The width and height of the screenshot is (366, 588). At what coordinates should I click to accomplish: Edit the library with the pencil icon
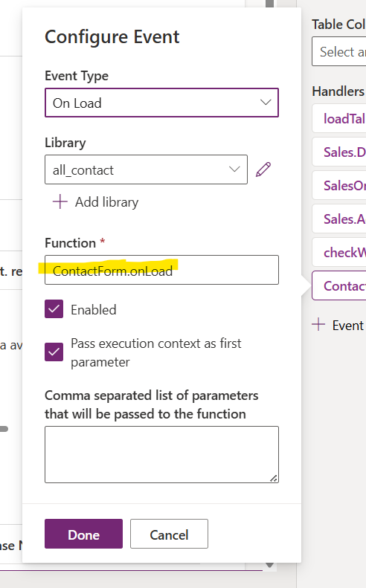pyautogui.click(x=263, y=169)
